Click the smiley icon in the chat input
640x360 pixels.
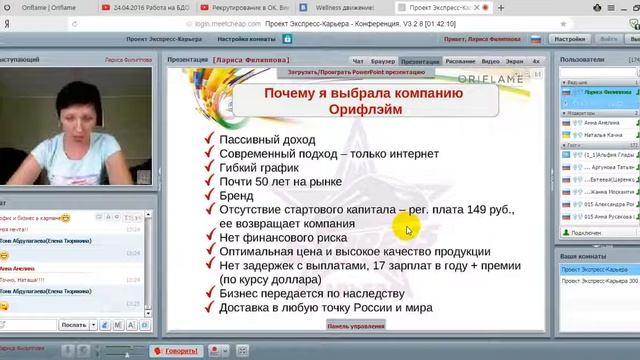[3, 325]
